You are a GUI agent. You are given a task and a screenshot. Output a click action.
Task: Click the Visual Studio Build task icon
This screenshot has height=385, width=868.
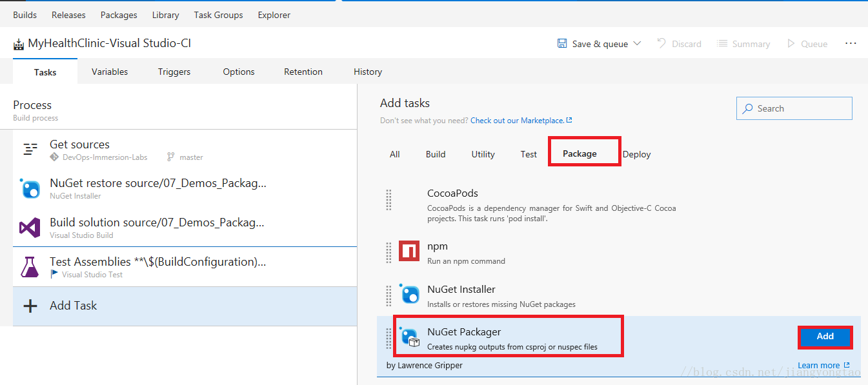[x=30, y=227]
